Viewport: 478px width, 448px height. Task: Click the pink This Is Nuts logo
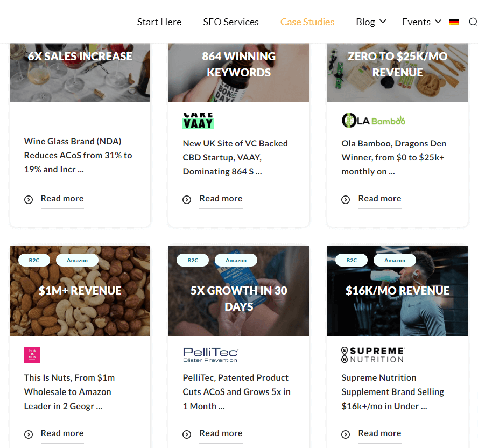(x=32, y=355)
